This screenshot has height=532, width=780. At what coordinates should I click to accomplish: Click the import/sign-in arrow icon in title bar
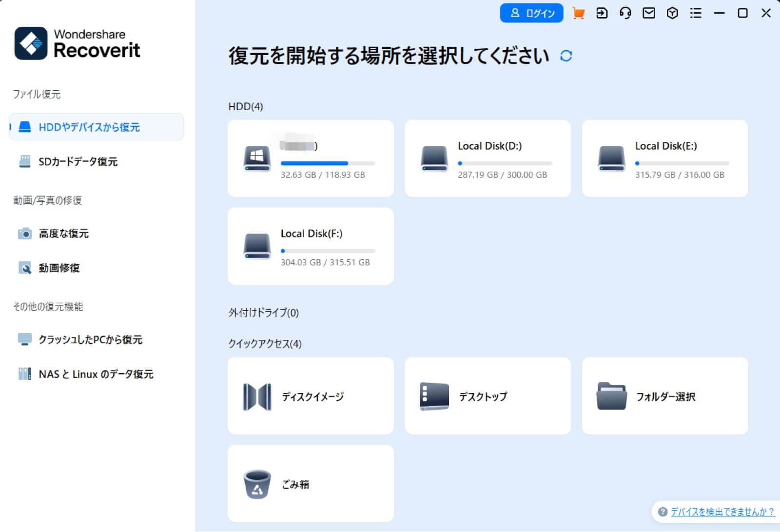coord(602,13)
